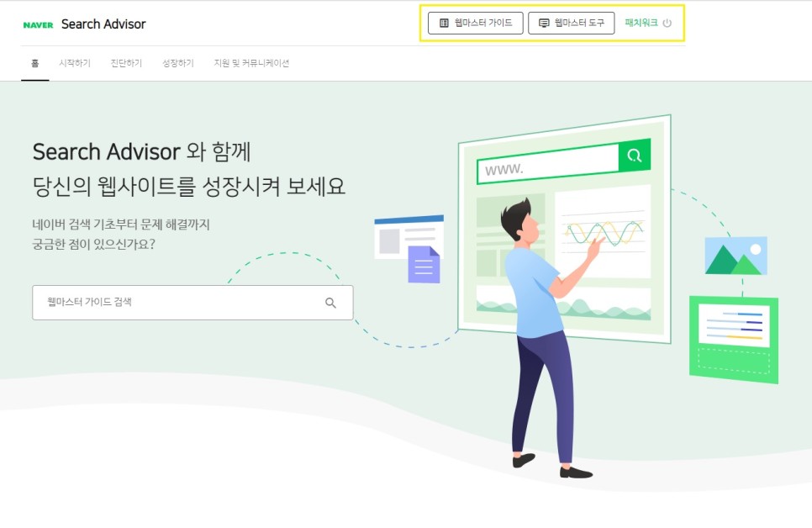Click the wave line chart in illustration
The width and height of the screenshot is (812, 528).
[x=604, y=233]
